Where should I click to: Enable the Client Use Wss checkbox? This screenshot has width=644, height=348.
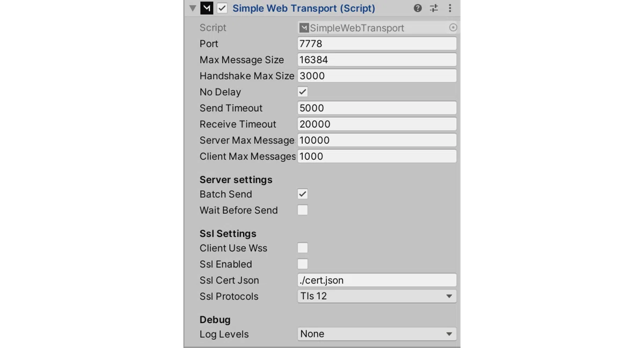pyautogui.click(x=303, y=248)
